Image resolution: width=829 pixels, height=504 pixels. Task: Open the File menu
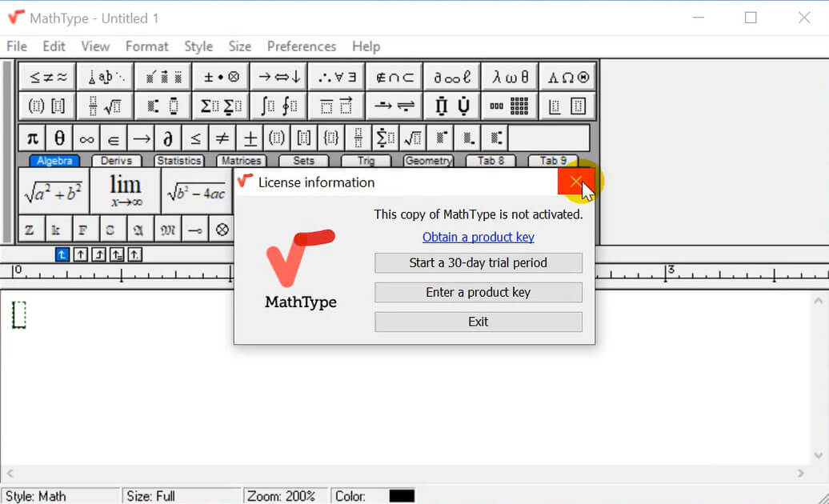(17, 46)
